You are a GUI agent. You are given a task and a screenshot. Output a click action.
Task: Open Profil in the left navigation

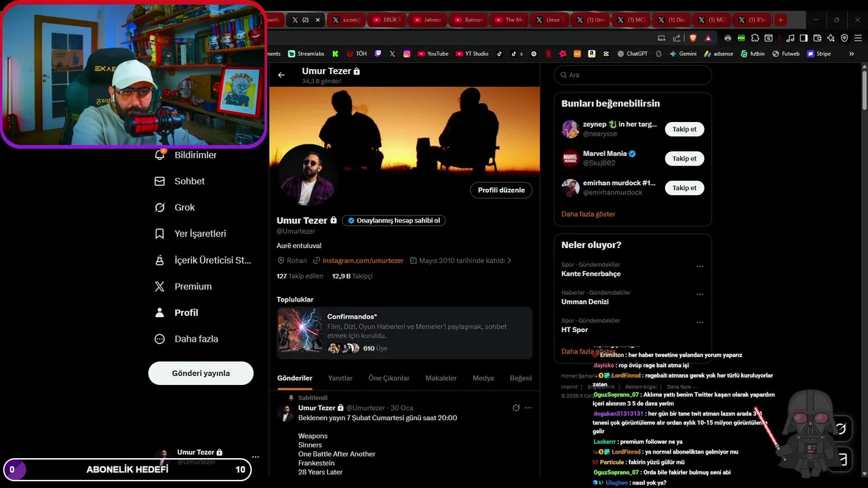176,312
